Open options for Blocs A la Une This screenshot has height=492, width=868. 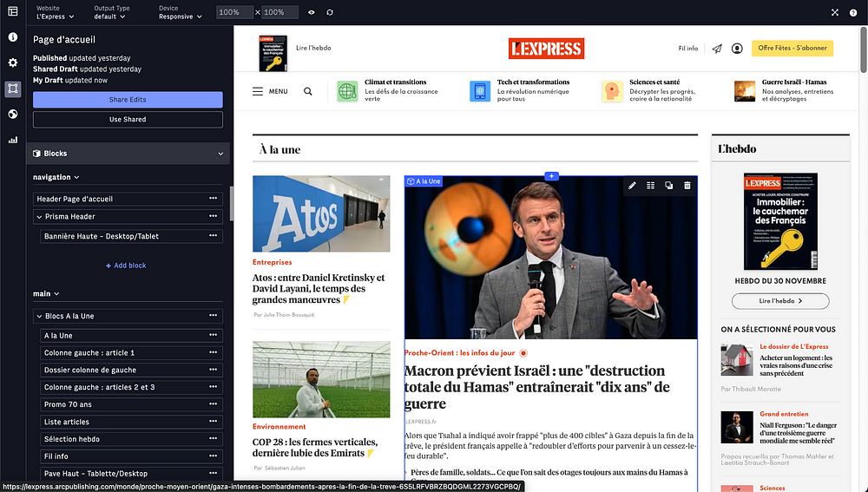pos(214,315)
